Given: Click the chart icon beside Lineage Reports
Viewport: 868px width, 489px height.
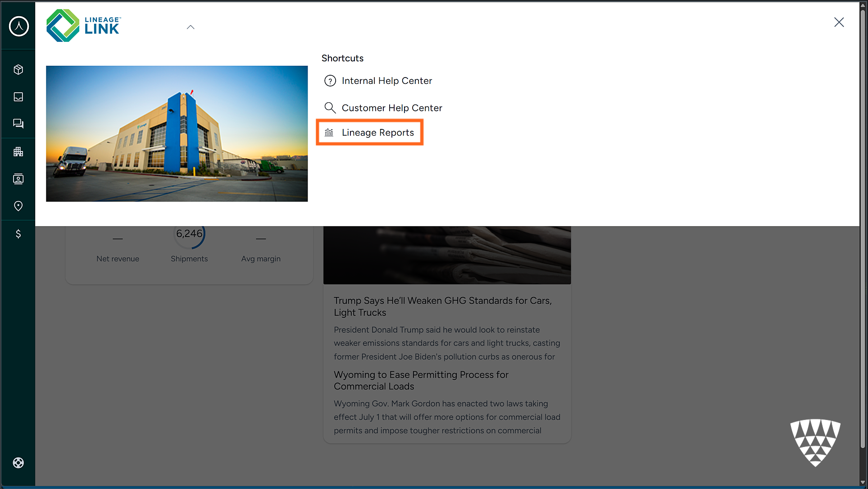Looking at the screenshot, I should (x=329, y=133).
